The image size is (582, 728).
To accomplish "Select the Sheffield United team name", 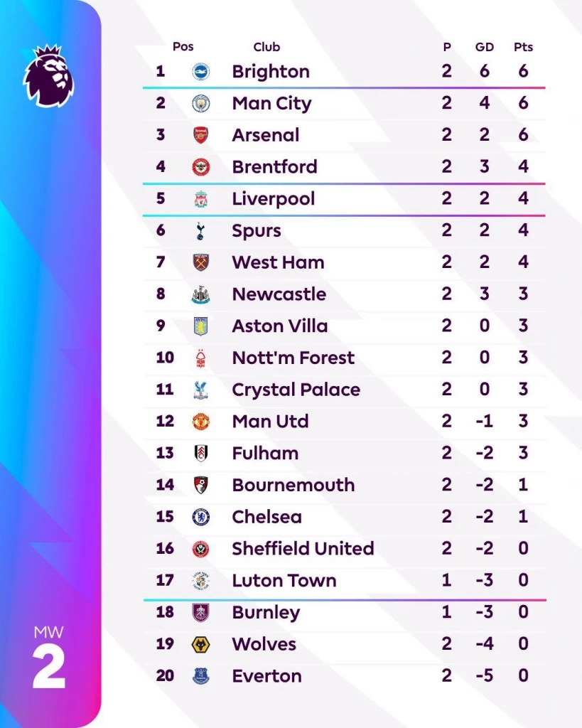I will point(303,549).
